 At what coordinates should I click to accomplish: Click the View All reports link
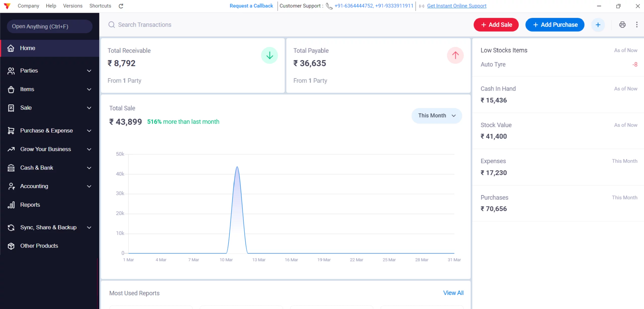click(453, 293)
